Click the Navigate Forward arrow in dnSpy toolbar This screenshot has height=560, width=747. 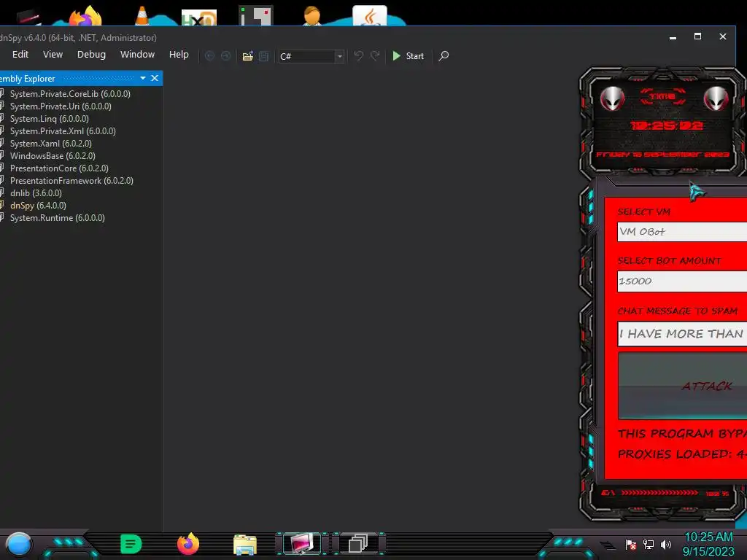point(226,56)
